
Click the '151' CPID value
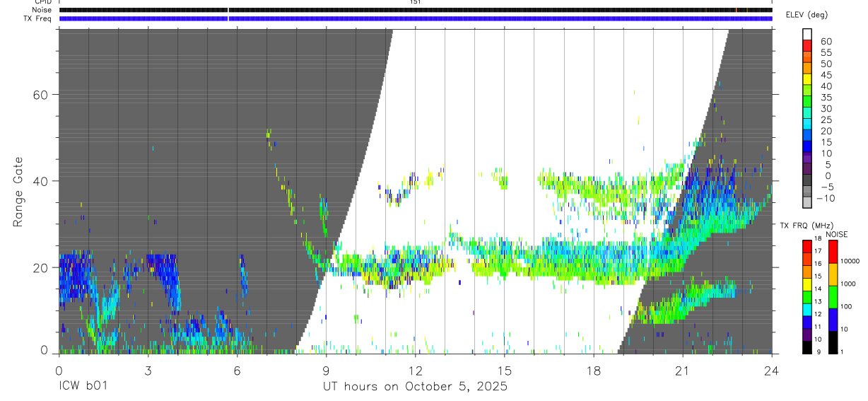point(415,2)
